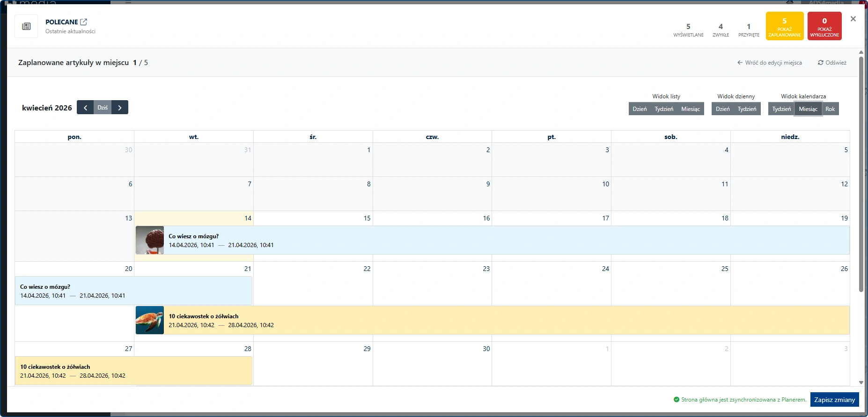Click the brain article thumbnail
The width and height of the screenshot is (868, 417).
(150, 240)
